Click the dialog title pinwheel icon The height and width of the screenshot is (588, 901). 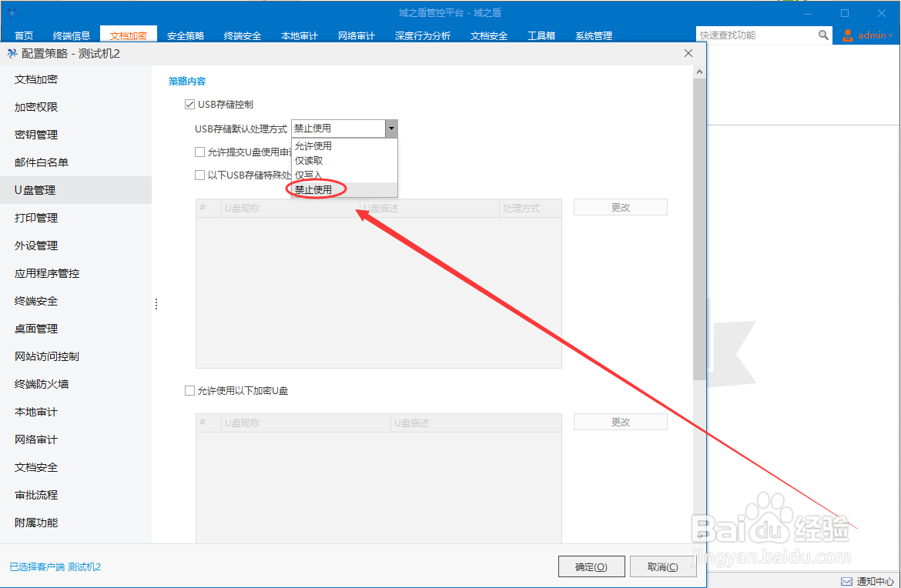tap(12, 53)
